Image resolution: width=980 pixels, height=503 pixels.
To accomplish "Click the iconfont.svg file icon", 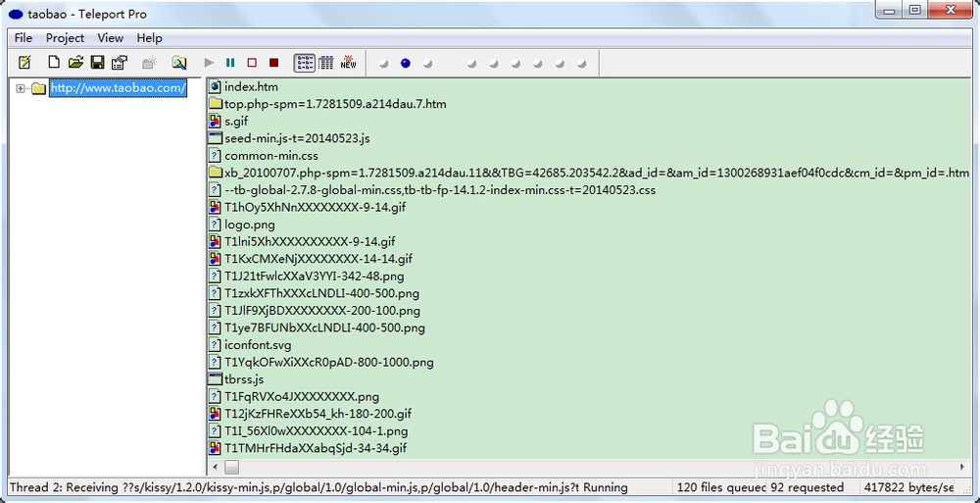I will 216,345.
